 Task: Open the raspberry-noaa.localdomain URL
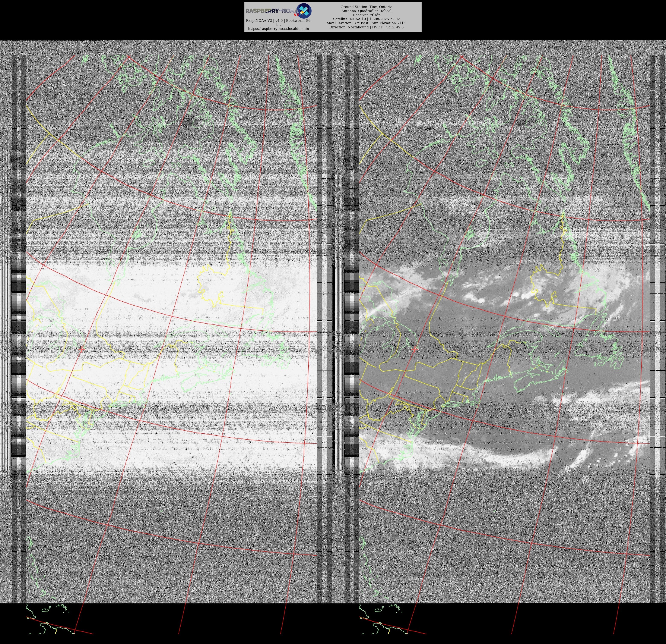point(278,29)
